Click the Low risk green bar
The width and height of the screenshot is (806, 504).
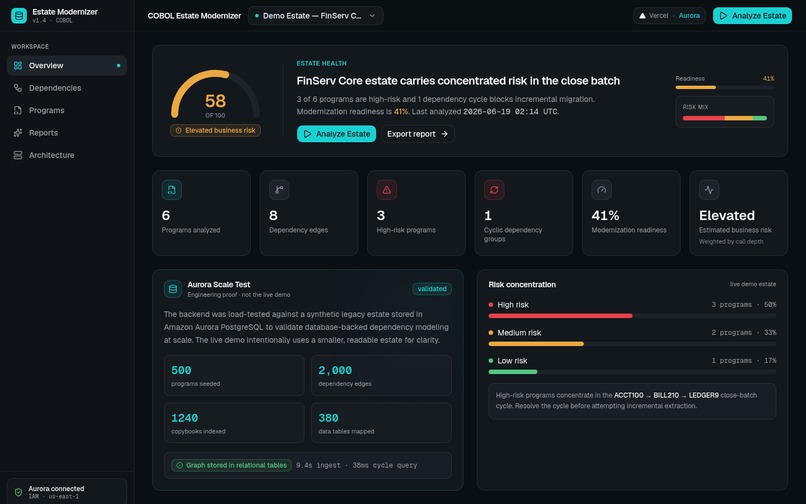[x=513, y=372]
